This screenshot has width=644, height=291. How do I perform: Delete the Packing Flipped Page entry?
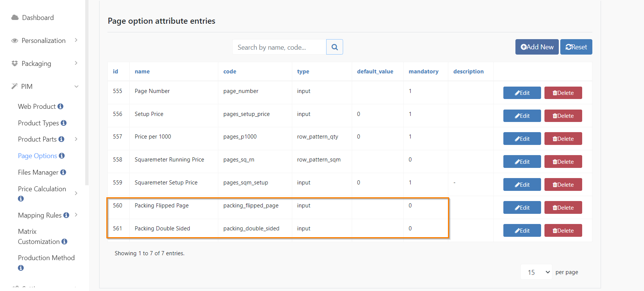[x=563, y=208]
